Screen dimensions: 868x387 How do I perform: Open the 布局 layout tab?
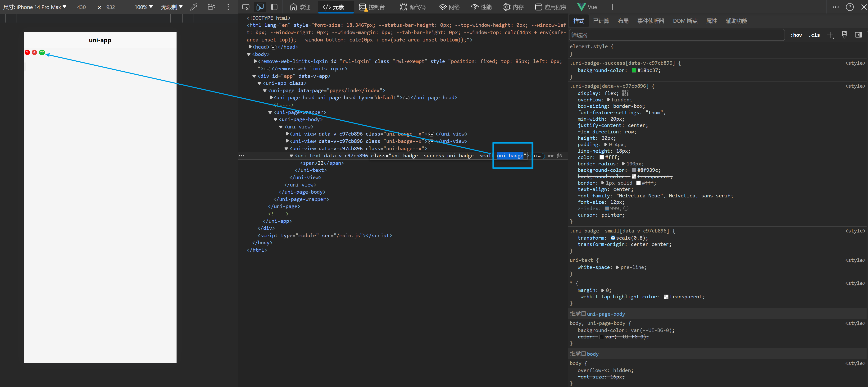(623, 21)
